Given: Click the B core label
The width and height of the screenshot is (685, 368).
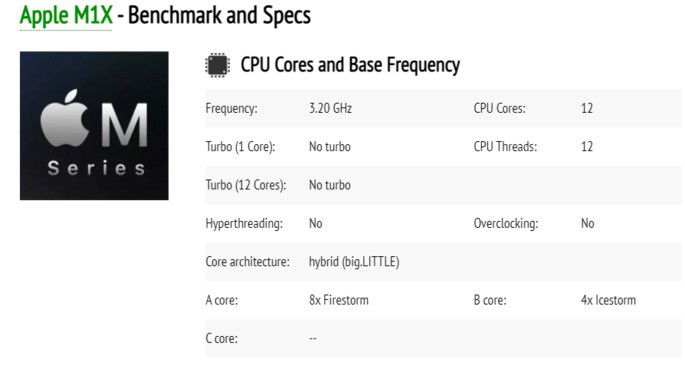Looking at the screenshot, I should coord(490,300).
